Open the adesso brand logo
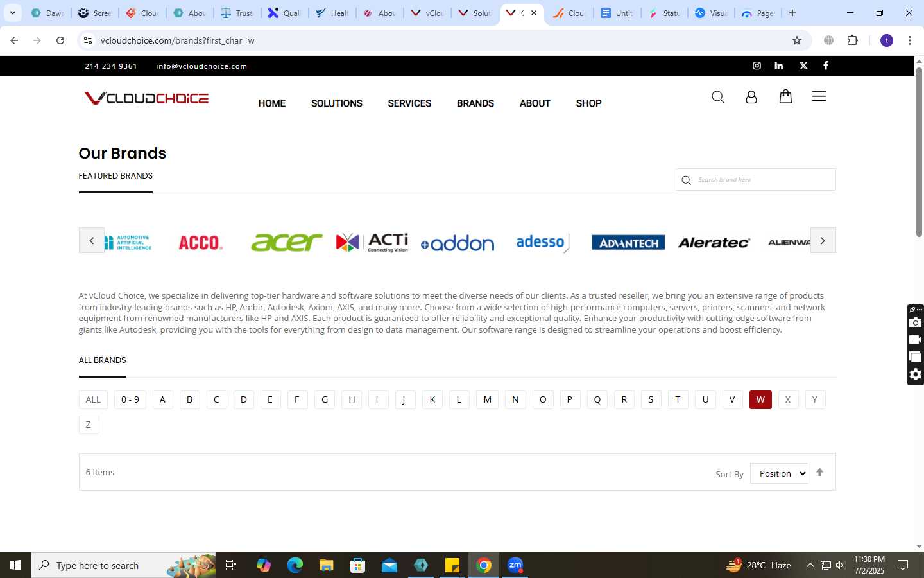The width and height of the screenshot is (924, 578). pos(543,243)
